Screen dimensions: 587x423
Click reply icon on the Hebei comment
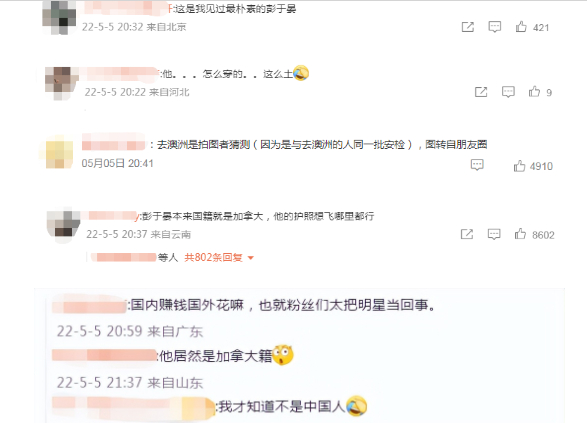click(508, 92)
